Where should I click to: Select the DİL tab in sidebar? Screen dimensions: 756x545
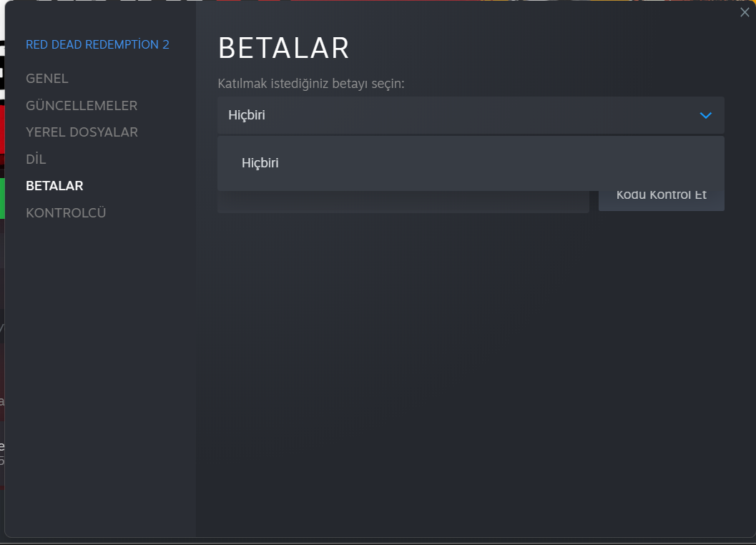pyautogui.click(x=36, y=159)
